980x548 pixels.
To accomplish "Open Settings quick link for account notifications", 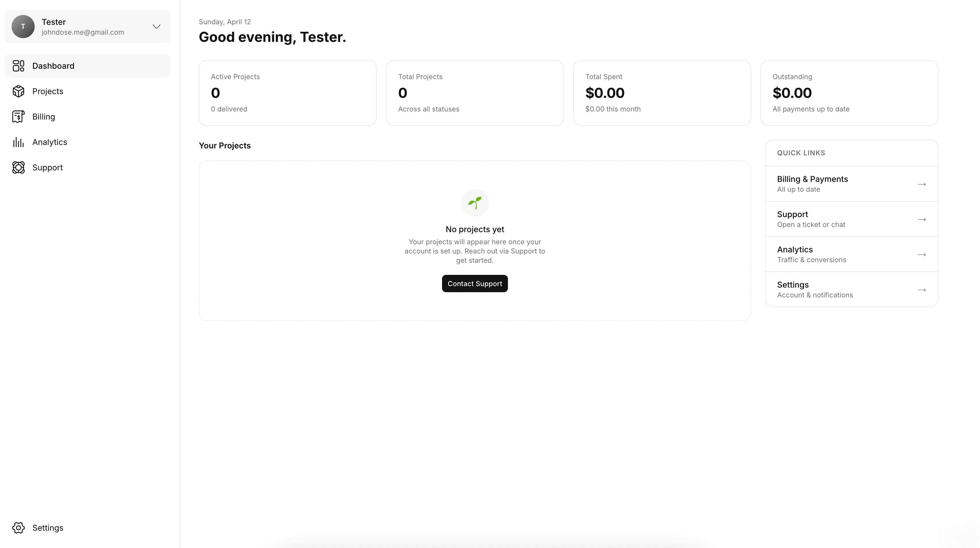I will (x=851, y=289).
